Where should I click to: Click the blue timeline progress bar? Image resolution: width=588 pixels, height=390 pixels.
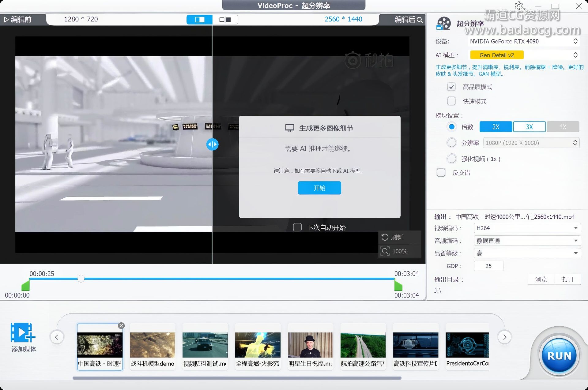[211, 279]
